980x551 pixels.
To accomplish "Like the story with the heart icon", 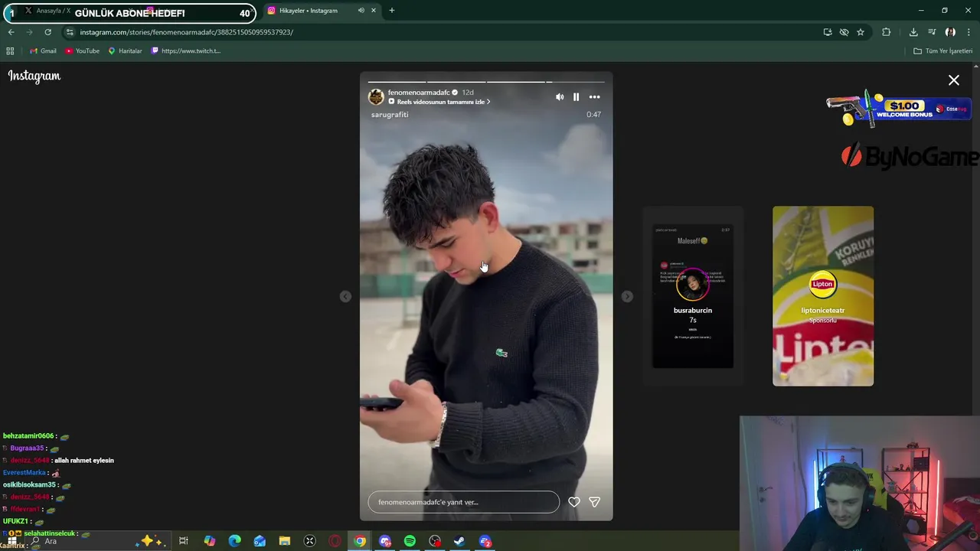I will [x=574, y=502].
